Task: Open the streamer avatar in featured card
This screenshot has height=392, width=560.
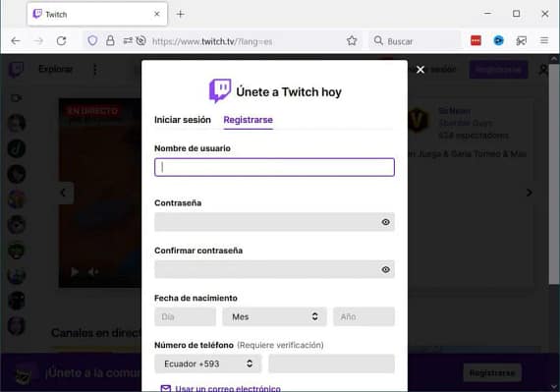Action: (x=419, y=120)
